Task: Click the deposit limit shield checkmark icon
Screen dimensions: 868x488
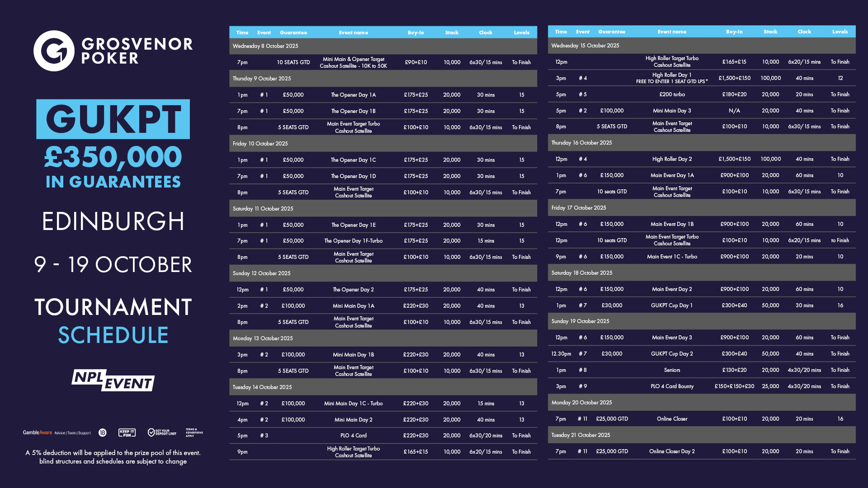Action: coord(151,433)
